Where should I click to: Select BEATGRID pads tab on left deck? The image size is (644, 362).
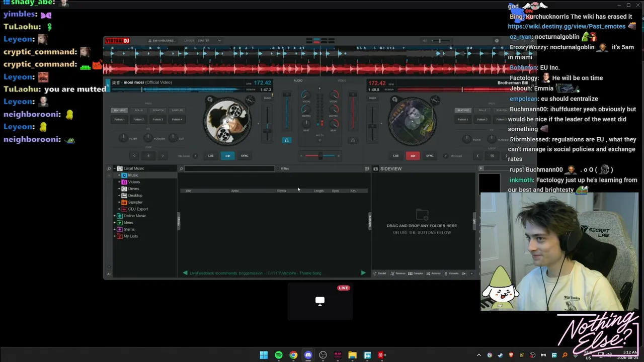(120, 110)
